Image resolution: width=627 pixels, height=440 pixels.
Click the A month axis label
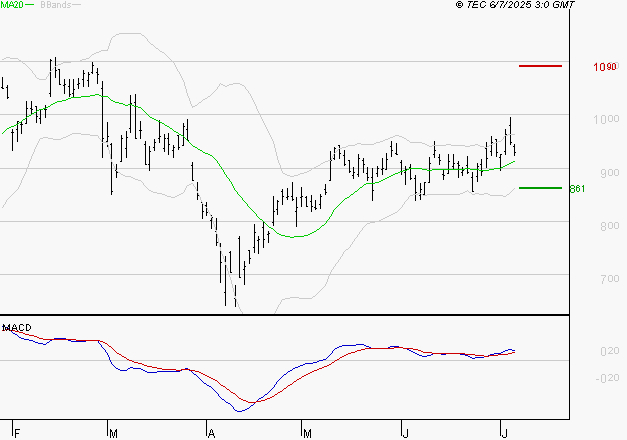pyautogui.click(x=212, y=433)
